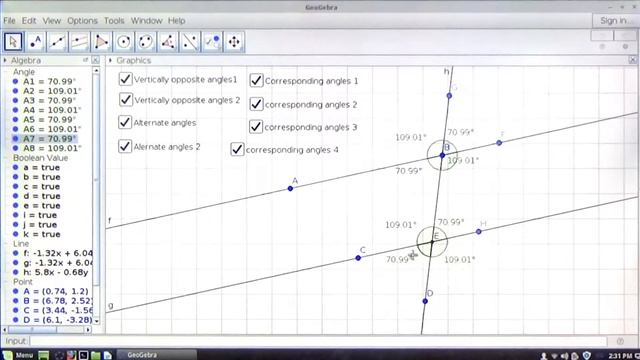Select the Move arrow tool
Viewport: 640px width, 360px height.
13,42
